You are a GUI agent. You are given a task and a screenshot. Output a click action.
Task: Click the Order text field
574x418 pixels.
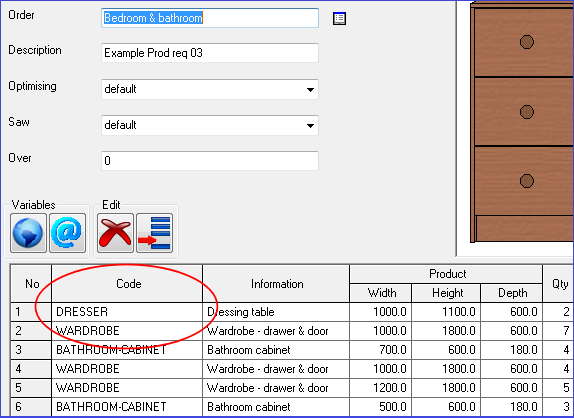(x=210, y=18)
